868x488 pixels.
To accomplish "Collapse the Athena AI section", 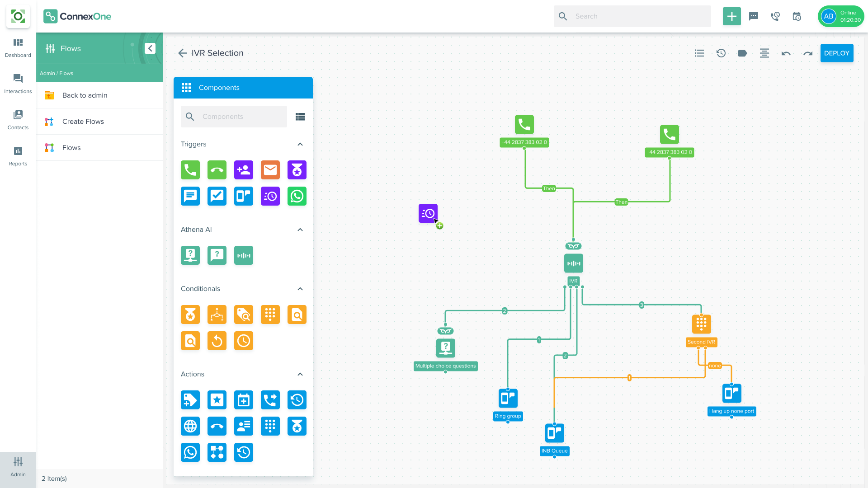I will pyautogui.click(x=300, y=230).
